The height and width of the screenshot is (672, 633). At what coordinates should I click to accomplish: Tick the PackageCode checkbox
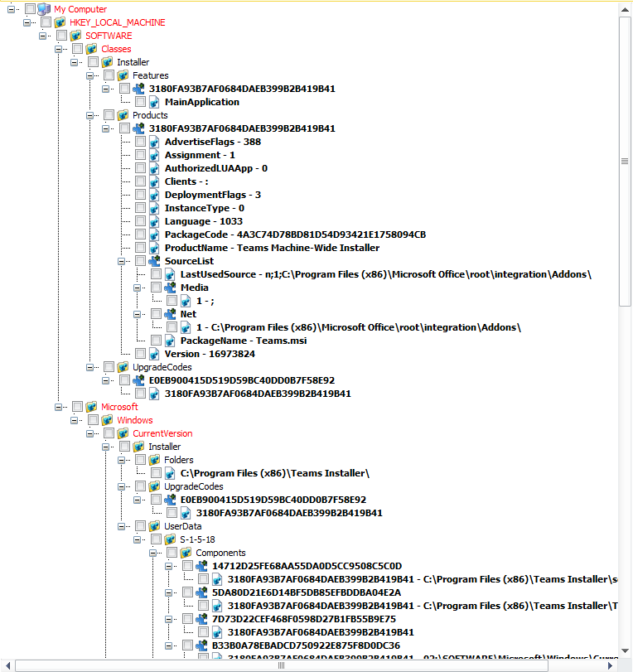140,234
